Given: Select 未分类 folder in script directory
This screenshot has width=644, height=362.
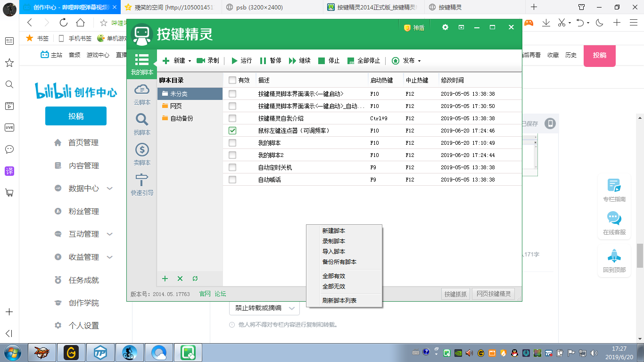Looking at the screenshot, I should tap(190, 94).
